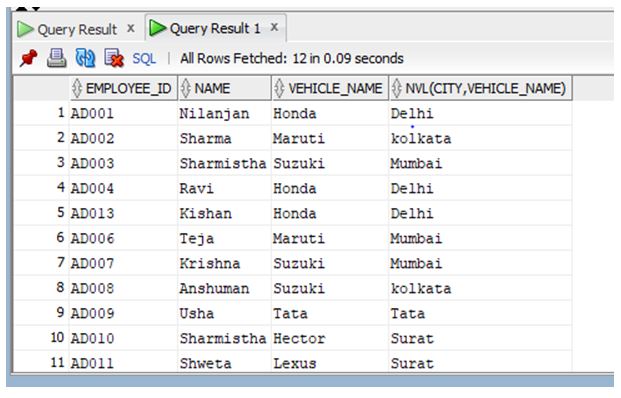Click the printer icon in the toolbar
Image resolution: width=621 pixels, height=398 pixels.
57,58
